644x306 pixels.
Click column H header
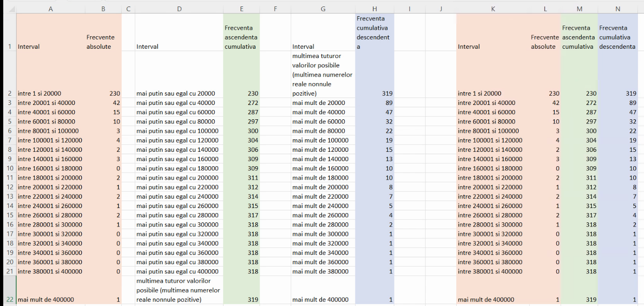(375, 8)
